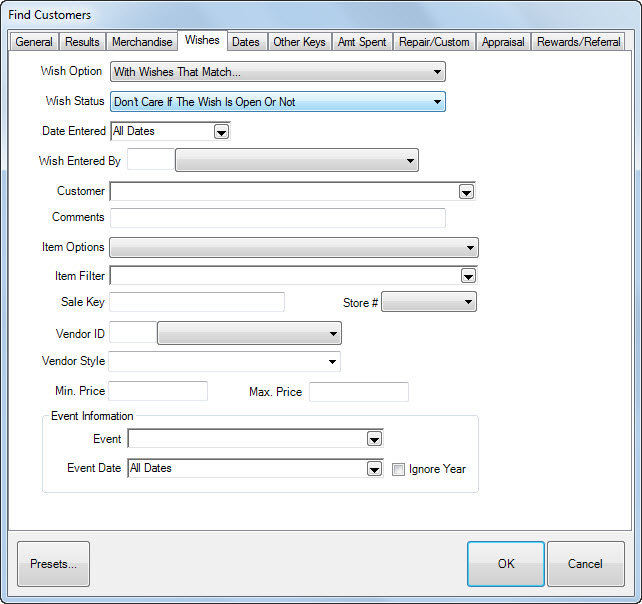Click the Event dropdown arrow

click(374, 439)
